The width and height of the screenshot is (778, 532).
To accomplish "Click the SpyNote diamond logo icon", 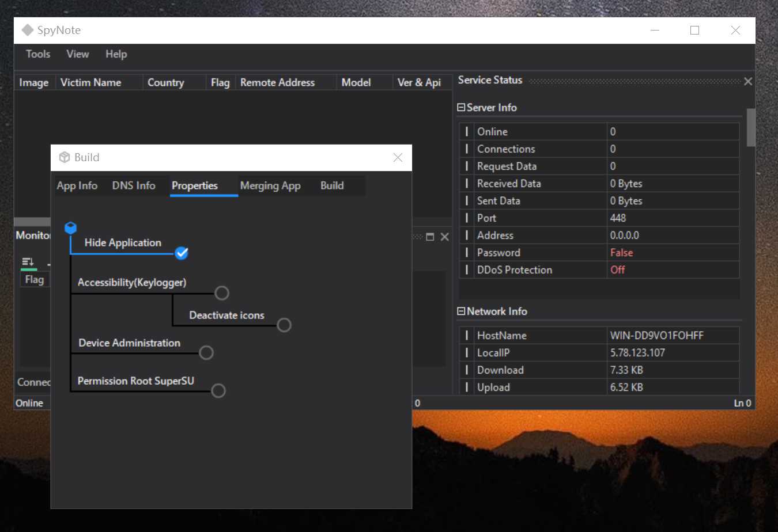I will pyautogui.click(x=27, y=30).
